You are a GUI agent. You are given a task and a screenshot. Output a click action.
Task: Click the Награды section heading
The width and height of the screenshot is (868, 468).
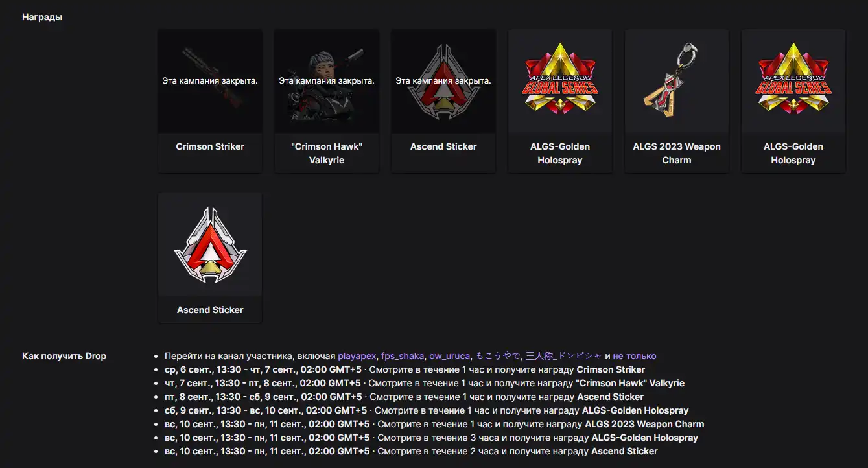pos(42,17)
